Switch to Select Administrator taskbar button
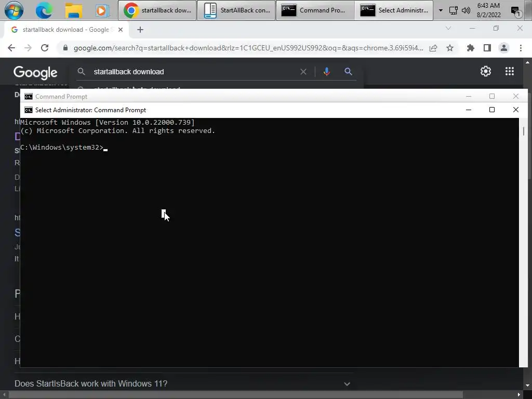This screenshot has height=399, width=532. [394, 10]
